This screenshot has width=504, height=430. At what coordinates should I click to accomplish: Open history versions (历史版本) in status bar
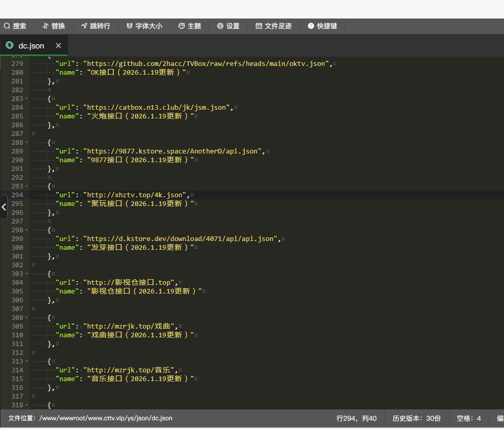pyautogui.click(x=416, y=418)
